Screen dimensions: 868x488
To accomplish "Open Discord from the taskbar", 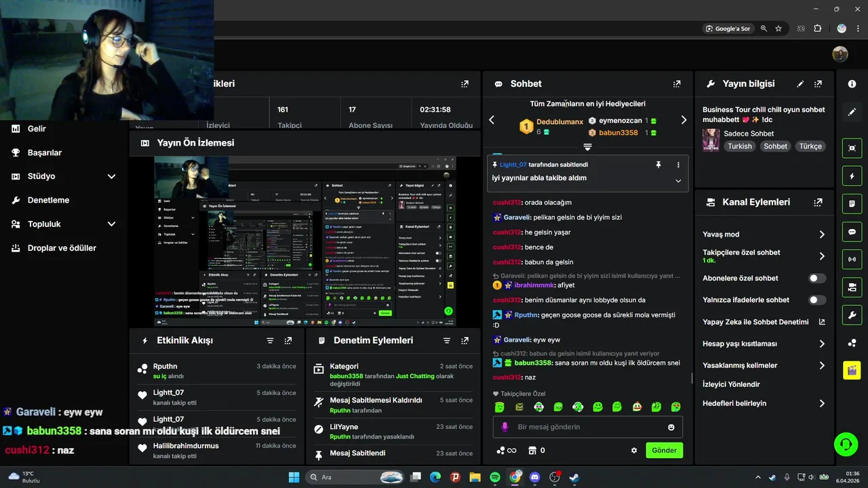I will click(x=534, y=477).
